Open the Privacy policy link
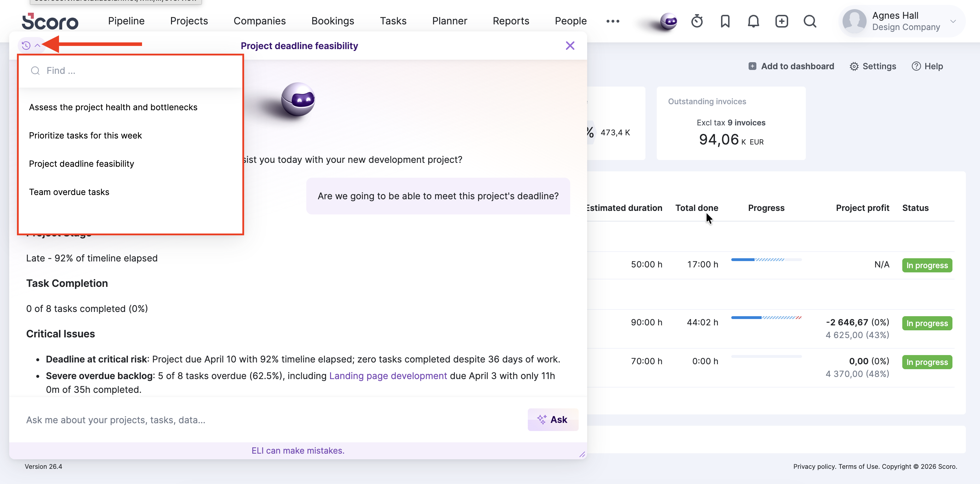The height and width of the screenshot is (484, 980). coord(814,466)
